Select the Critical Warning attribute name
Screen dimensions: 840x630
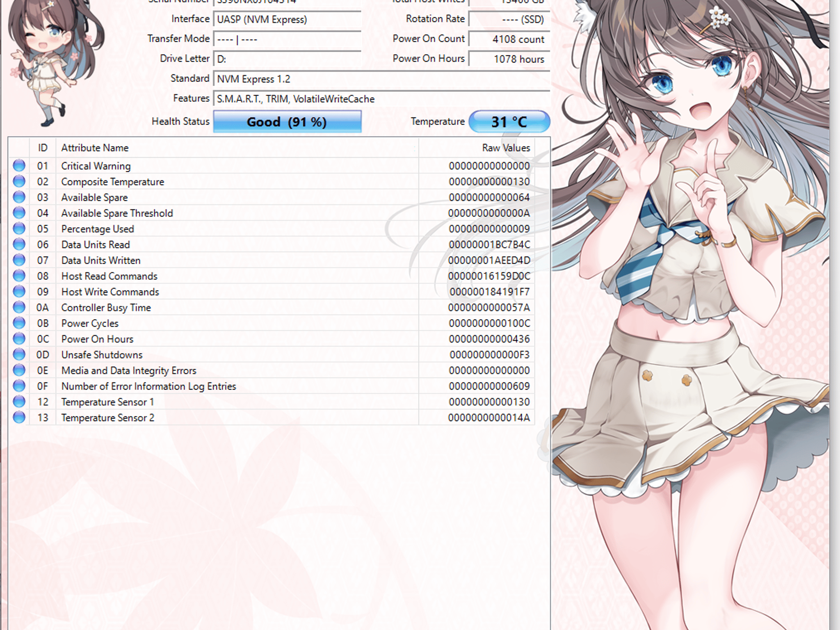click(x=96, y=166)
